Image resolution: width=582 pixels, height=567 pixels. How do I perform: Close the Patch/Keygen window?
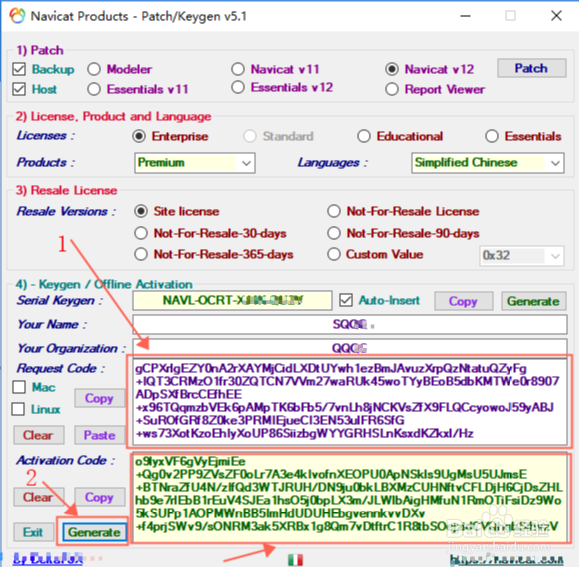(x=556, y=16)
